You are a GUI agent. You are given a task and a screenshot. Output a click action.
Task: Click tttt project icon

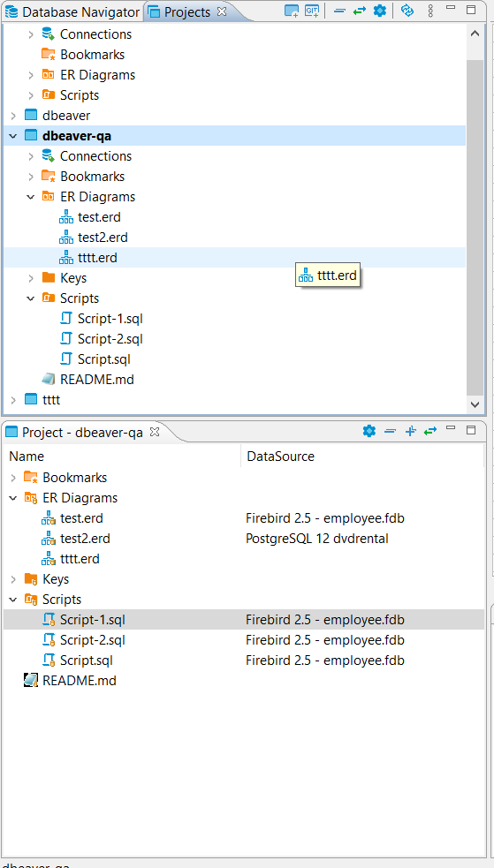pos(31,400)
